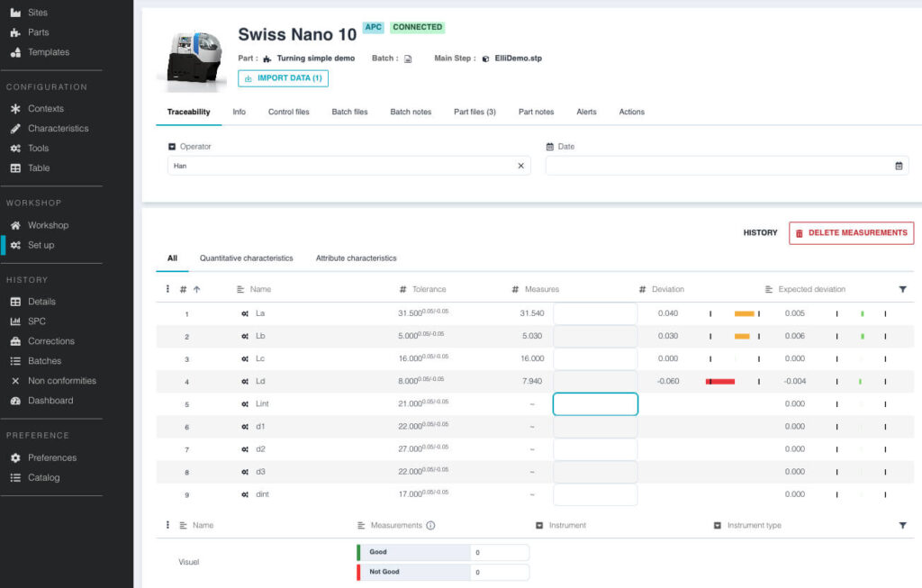Open characteristics table column options menu
This screenshot has width=922, height=588.
pyautogui.click(x=167, y=289)
